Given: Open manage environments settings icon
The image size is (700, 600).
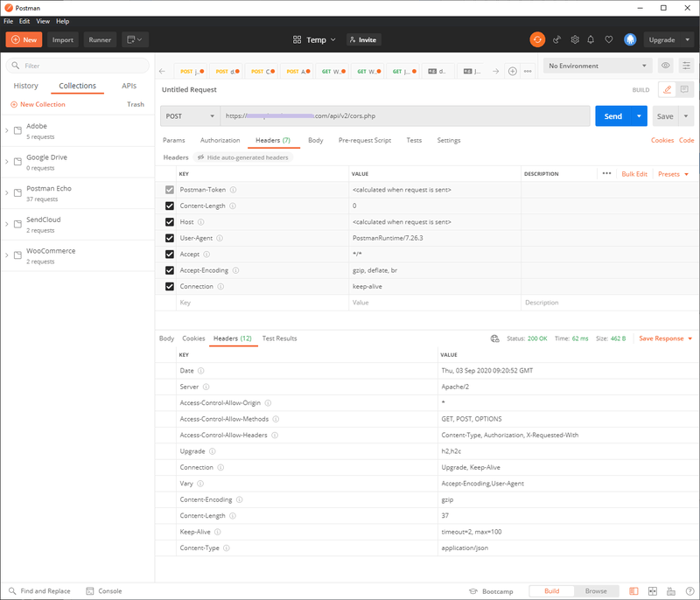Looking at the screenshot, I should [x=686, y=66].
